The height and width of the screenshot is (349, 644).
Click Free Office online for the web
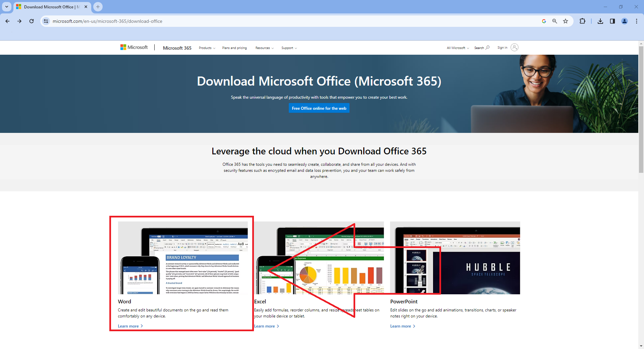(319, 108)
